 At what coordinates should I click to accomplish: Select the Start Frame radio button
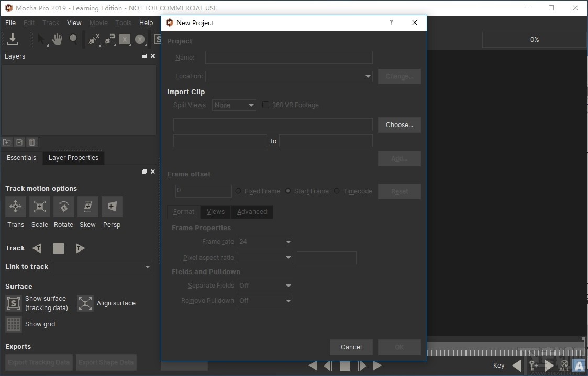pyautogui.click(x=288, y=191)
